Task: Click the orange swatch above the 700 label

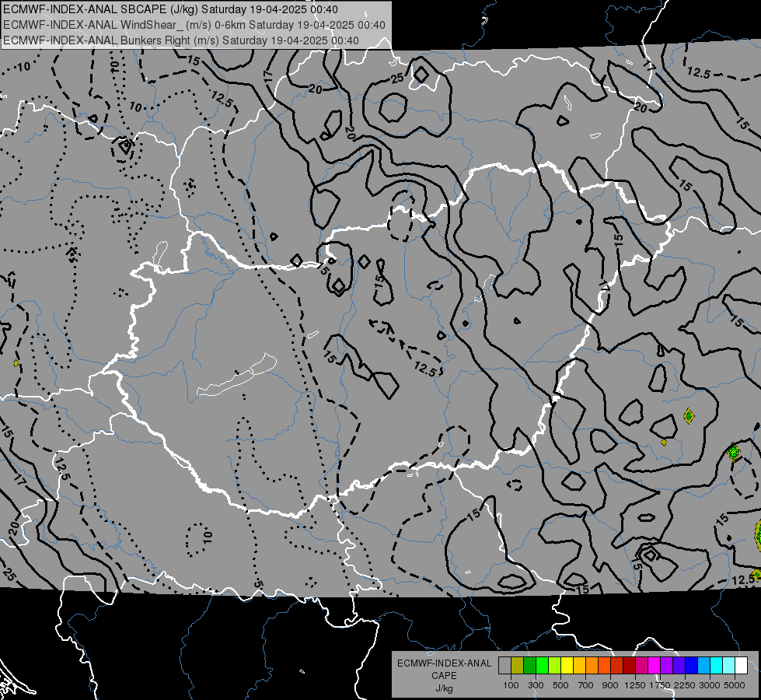Action: click(592, 666)
